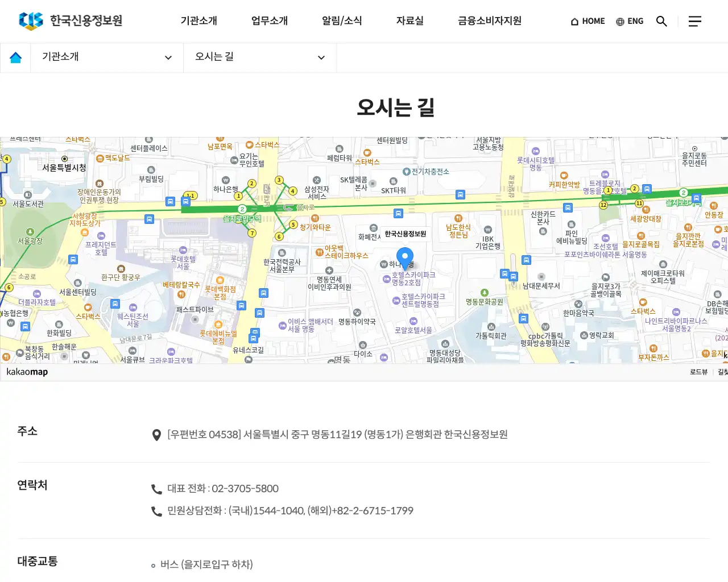Image resolution: width=728 pixels, height=582 pixels.
Task: Click the 로드뷰 button on the map
Action: (698, 372)
